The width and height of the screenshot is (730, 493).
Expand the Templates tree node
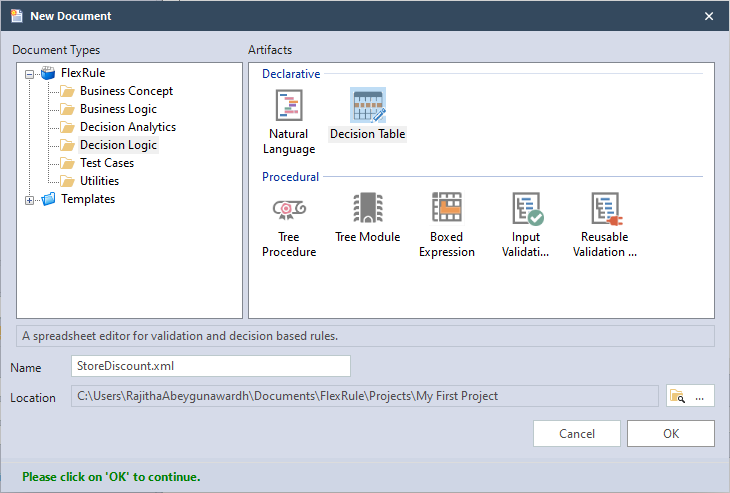(29, 200)
